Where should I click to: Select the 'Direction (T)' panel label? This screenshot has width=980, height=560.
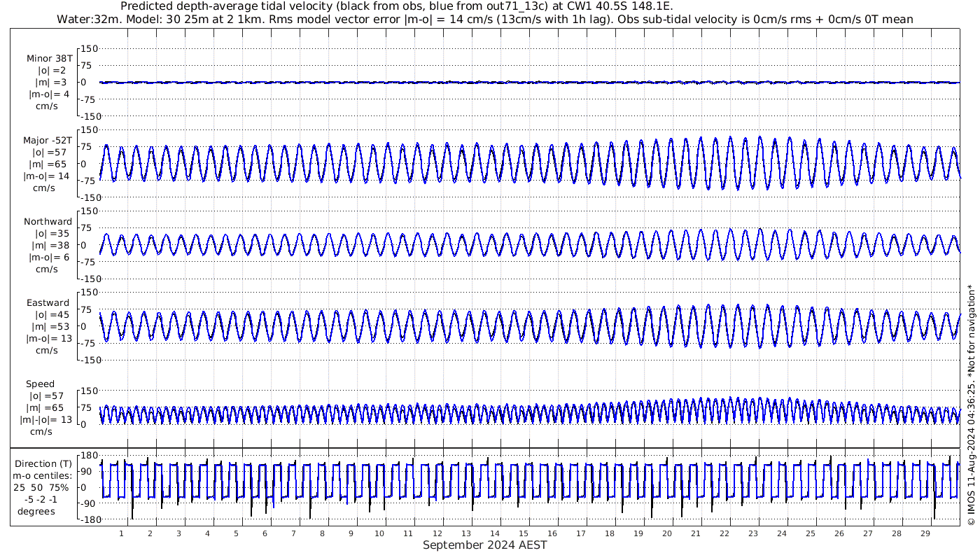43,464
